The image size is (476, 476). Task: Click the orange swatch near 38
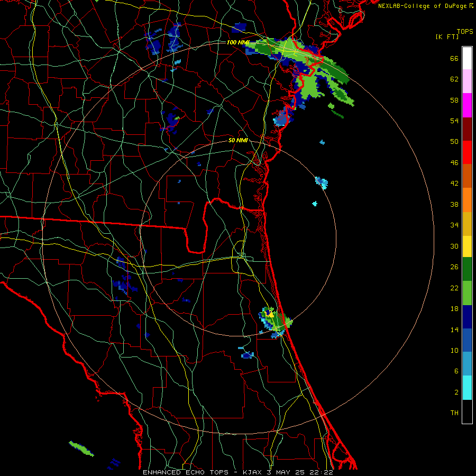(467, 200)
